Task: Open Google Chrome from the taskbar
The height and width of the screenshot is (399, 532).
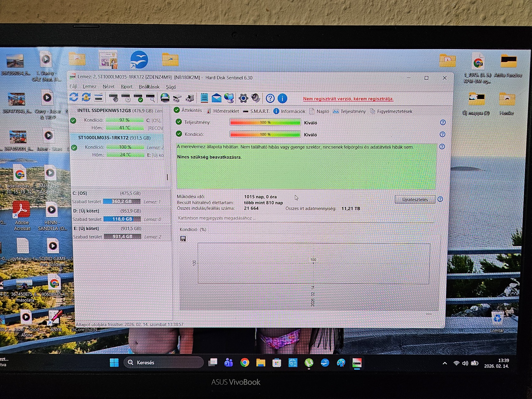Action: click(x=245, y=363)
